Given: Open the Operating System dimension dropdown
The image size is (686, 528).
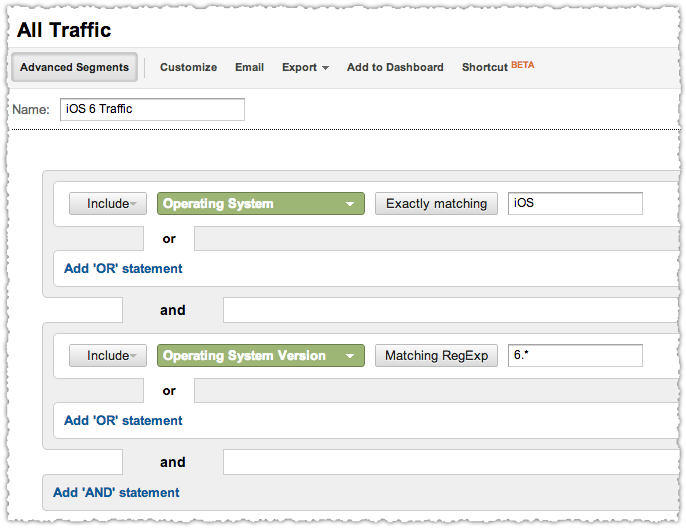Looking at the screenshot, I should pyautogui.click(x=261, y=204).
